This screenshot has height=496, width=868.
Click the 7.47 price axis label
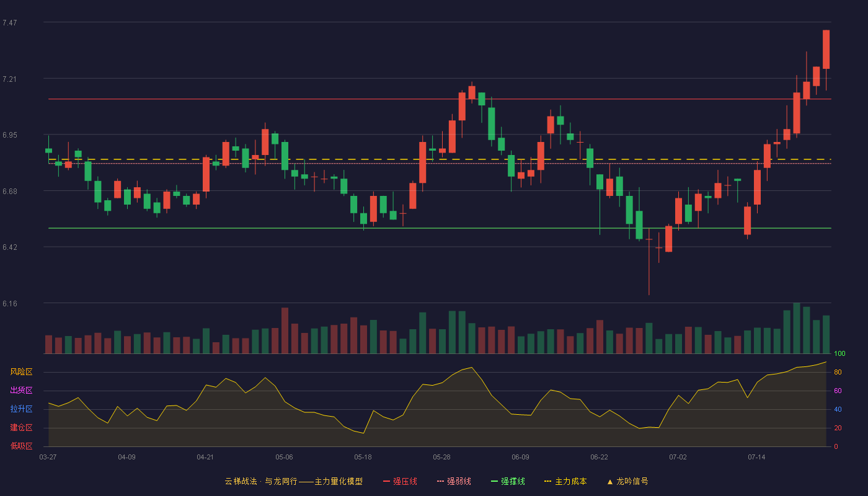click(9, 23)
